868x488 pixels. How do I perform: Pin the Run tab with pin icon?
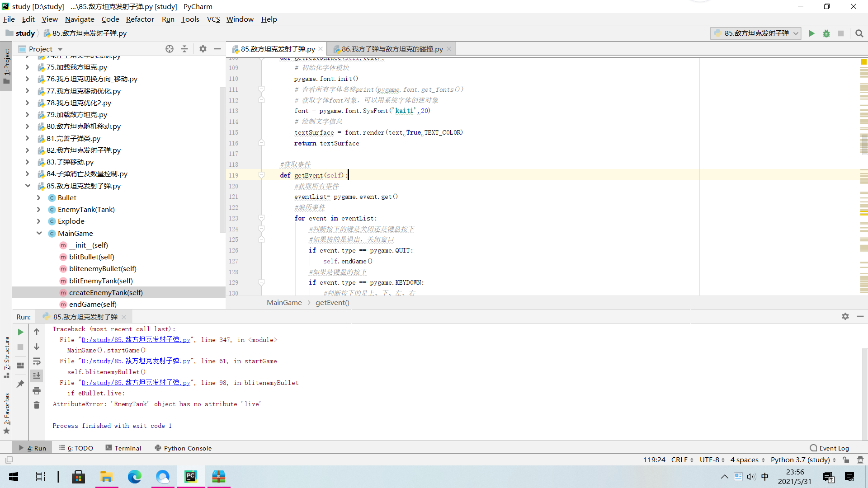point(20,384)
